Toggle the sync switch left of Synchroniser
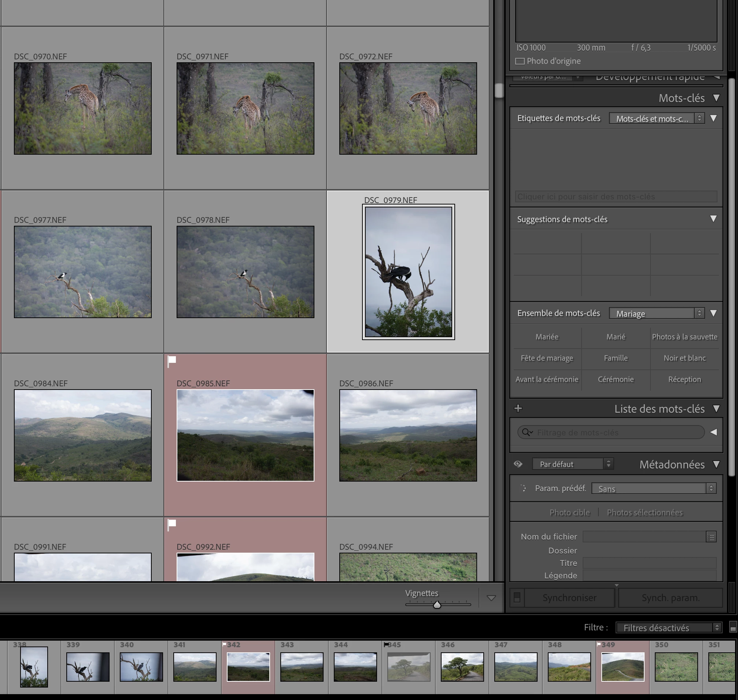The image size is (738, 700). click(x=517, y=597)
